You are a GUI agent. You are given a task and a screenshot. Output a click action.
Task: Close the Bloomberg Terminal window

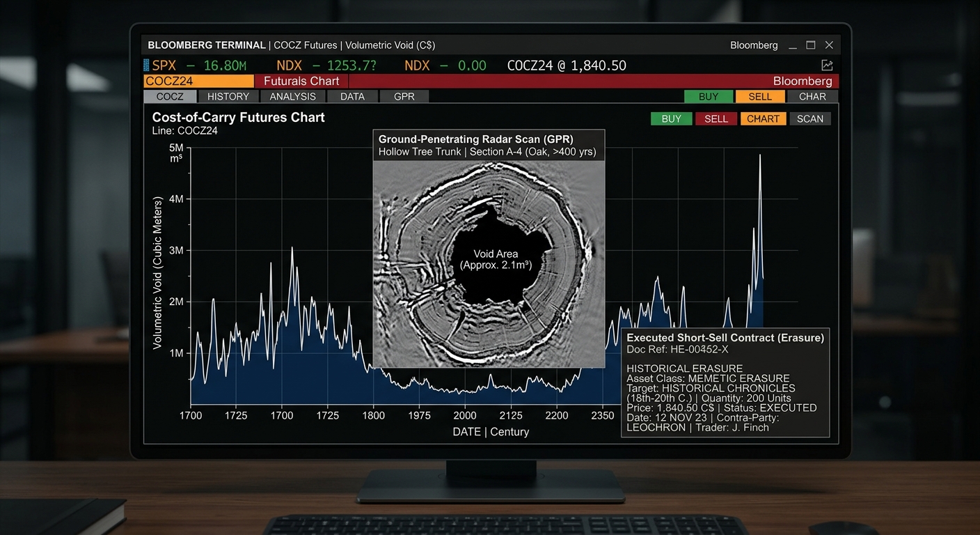point(829,45)
